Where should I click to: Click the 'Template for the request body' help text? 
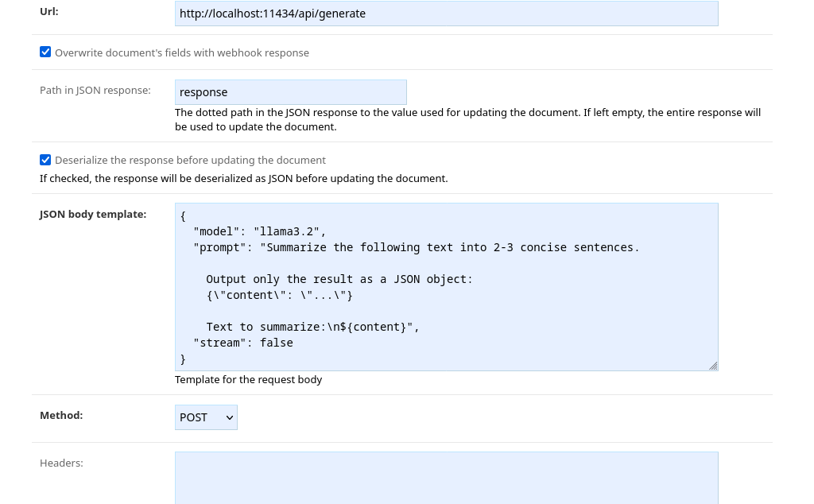pos(248,379)
